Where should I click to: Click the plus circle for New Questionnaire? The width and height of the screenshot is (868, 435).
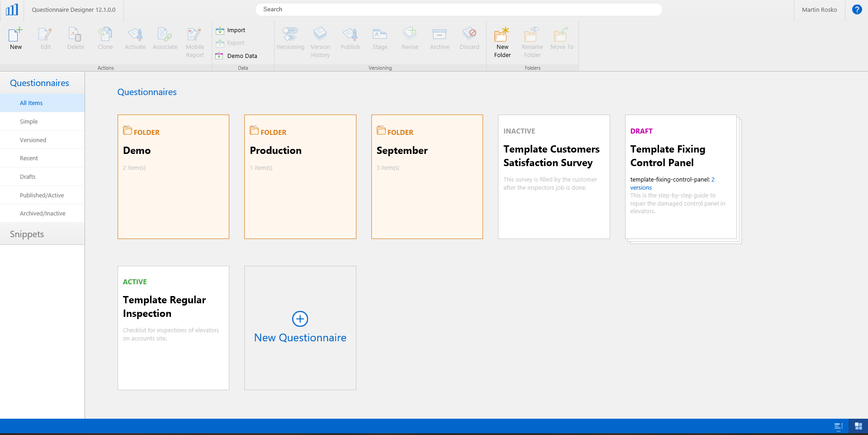pos(300,319)
